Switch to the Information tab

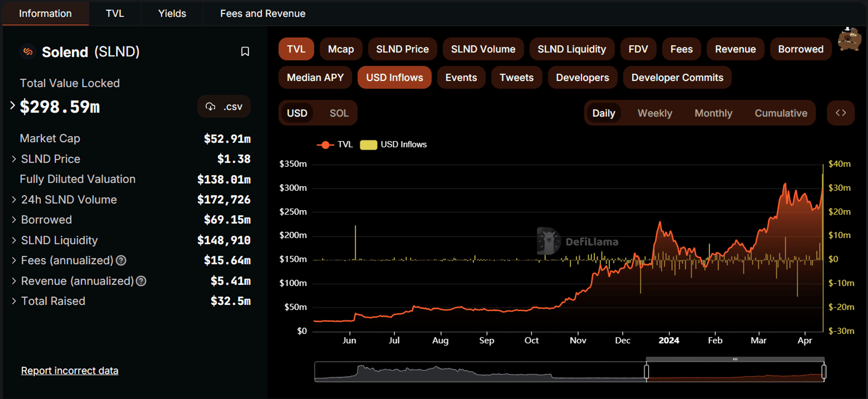[x=45, y=14]
